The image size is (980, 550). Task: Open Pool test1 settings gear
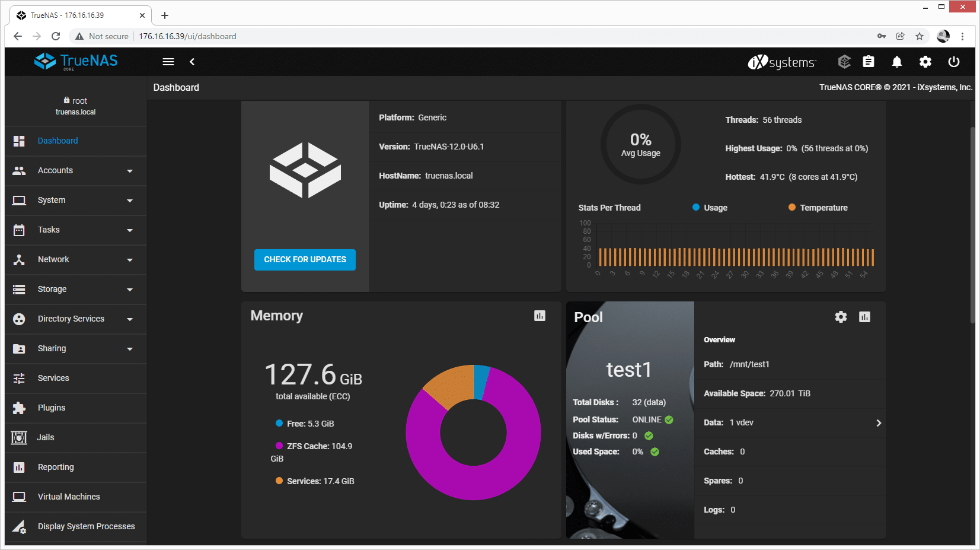tap(841, 317)
